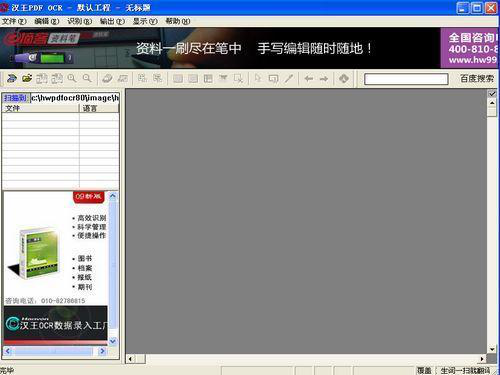
Task: Click the 扫描到 label link
Action: point(15,98)
